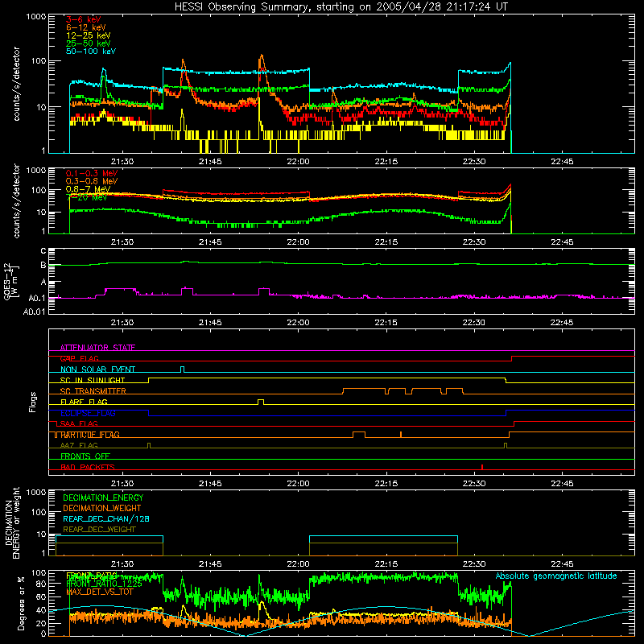Image resolution: width=644 pixels, height=644 pixels.
Task: Click the A0.1 tick label on GOES axis
Action: pyautogui.click(x=36, y=299)
